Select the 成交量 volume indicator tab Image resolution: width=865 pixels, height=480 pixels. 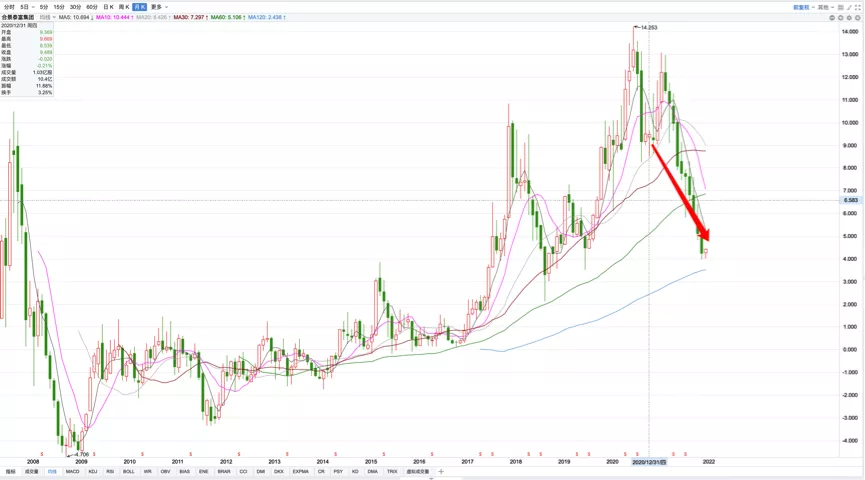pyautogui.click(x=31, y=472)
